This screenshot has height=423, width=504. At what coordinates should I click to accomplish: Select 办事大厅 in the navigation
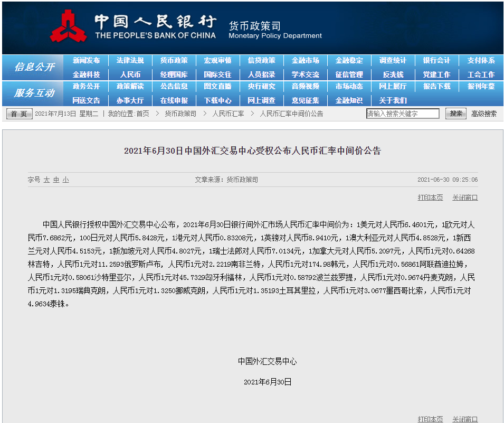click(130, 101)
